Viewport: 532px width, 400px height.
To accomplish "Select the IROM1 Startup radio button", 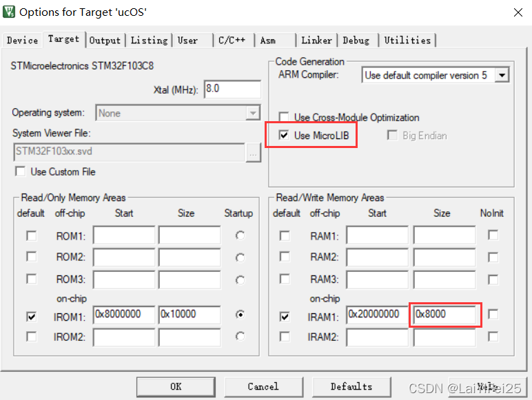I will [241, 315].
